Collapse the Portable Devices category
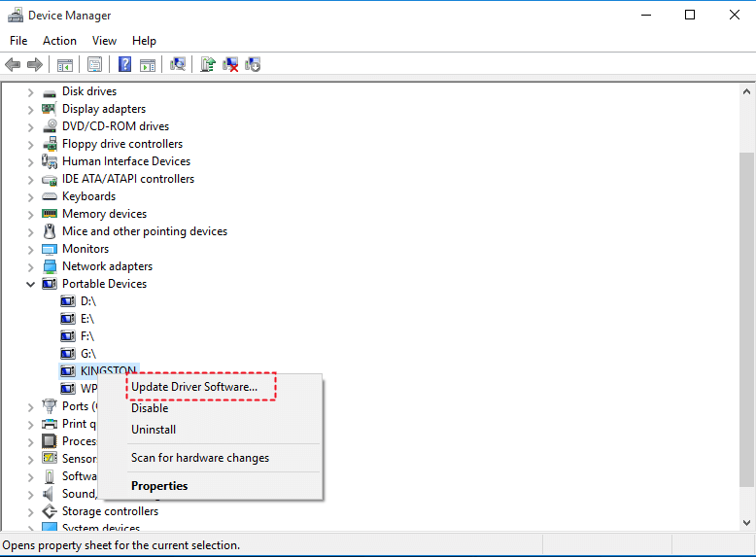 point(30,284)
